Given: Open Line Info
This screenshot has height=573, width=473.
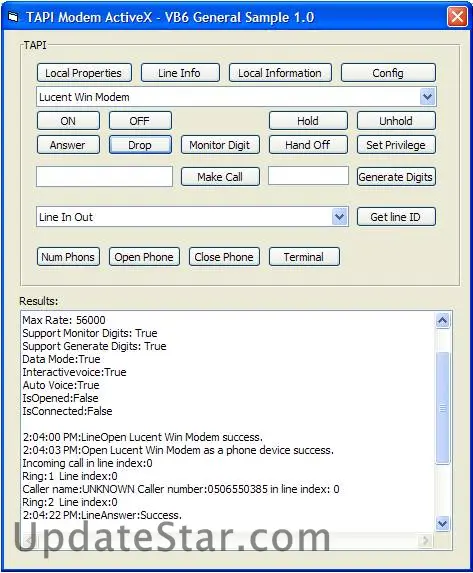Looking at the screenshot, I should 180,73.
